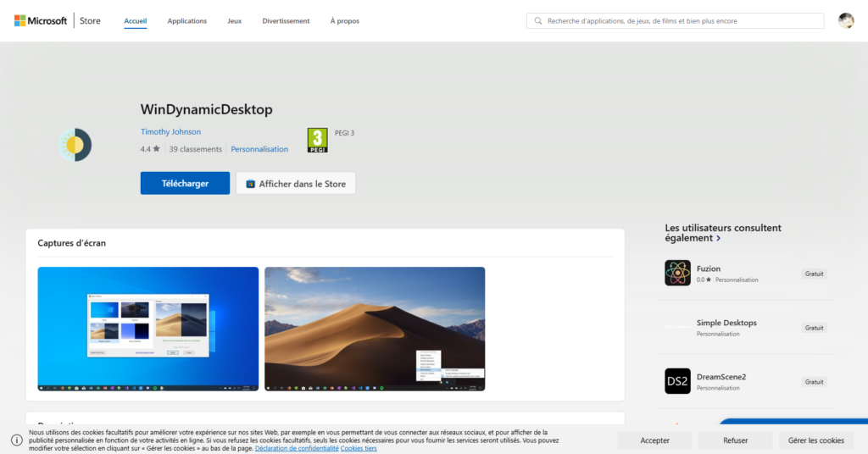
Task: Open the Personnalisation category link
Action: click(259, 149)
